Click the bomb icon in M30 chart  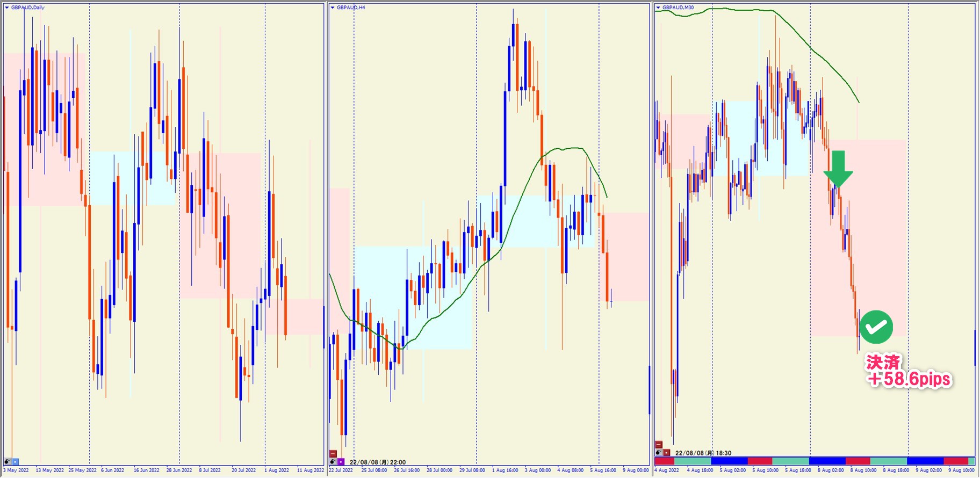(659, 453)
